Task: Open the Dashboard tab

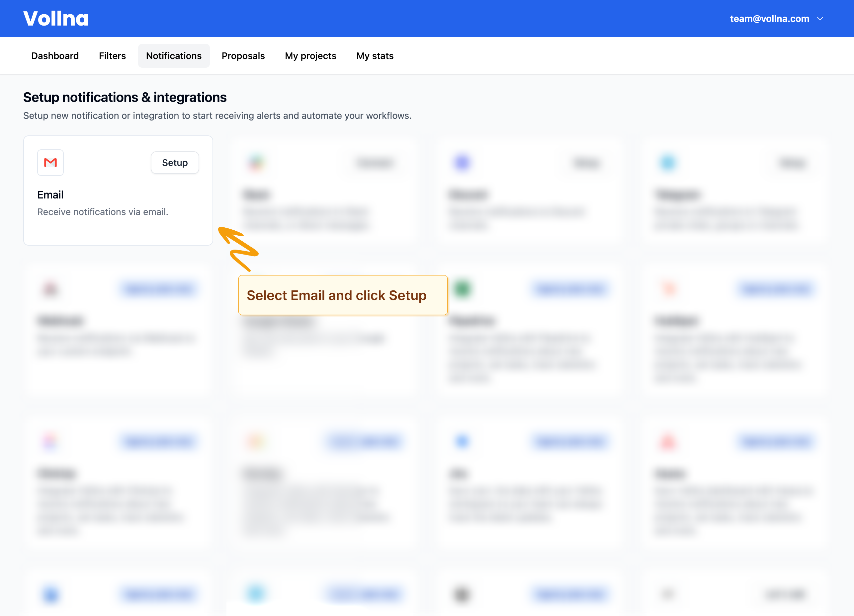Action: 55,56
